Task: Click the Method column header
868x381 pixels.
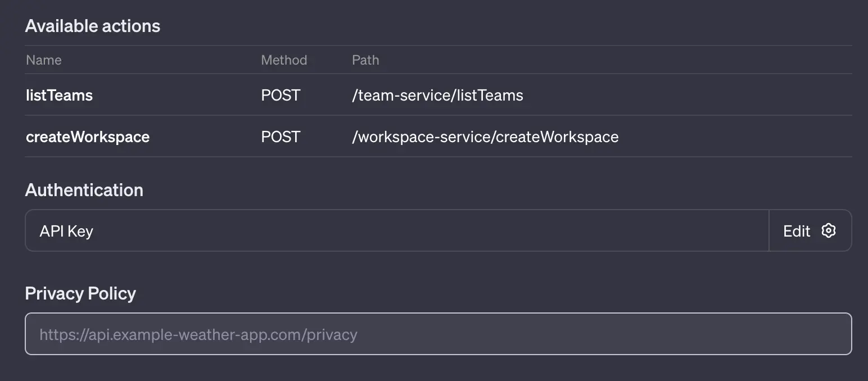Action: [x=284, y=60]
